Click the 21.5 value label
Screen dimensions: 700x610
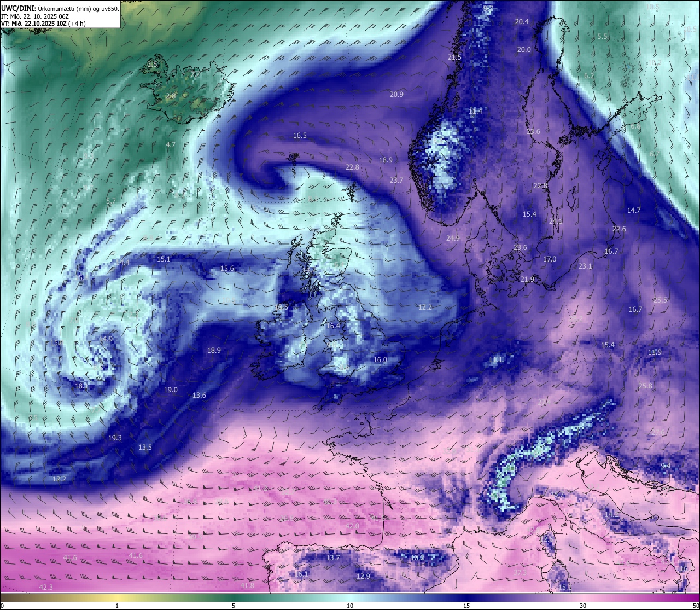tap(454, 57)
